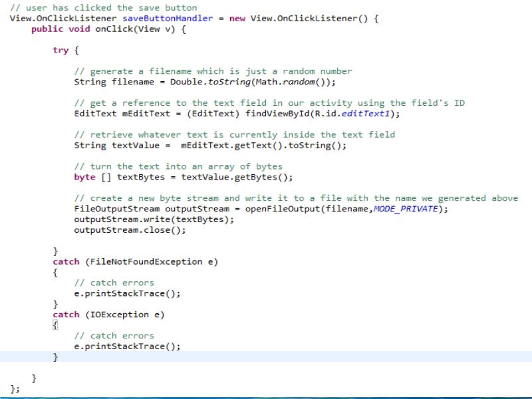Click 'outputStream.close();' line
The width and height of the screenshot is (532, 399).
coord(130,230)
